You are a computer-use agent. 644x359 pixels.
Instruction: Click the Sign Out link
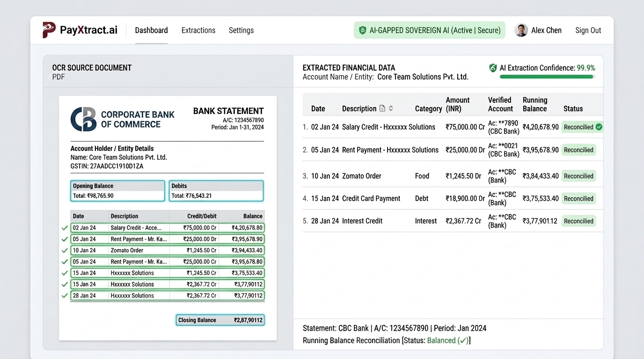click(588, 30)
